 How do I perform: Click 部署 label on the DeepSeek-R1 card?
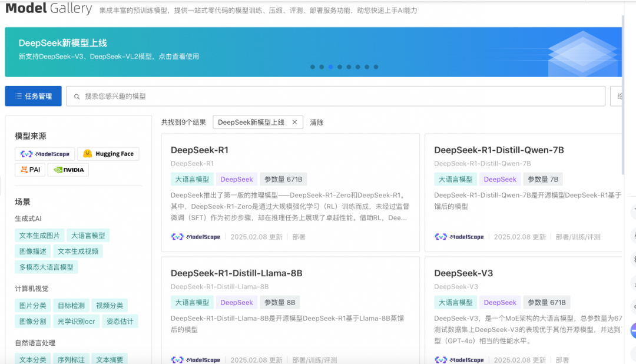(299, 237)
